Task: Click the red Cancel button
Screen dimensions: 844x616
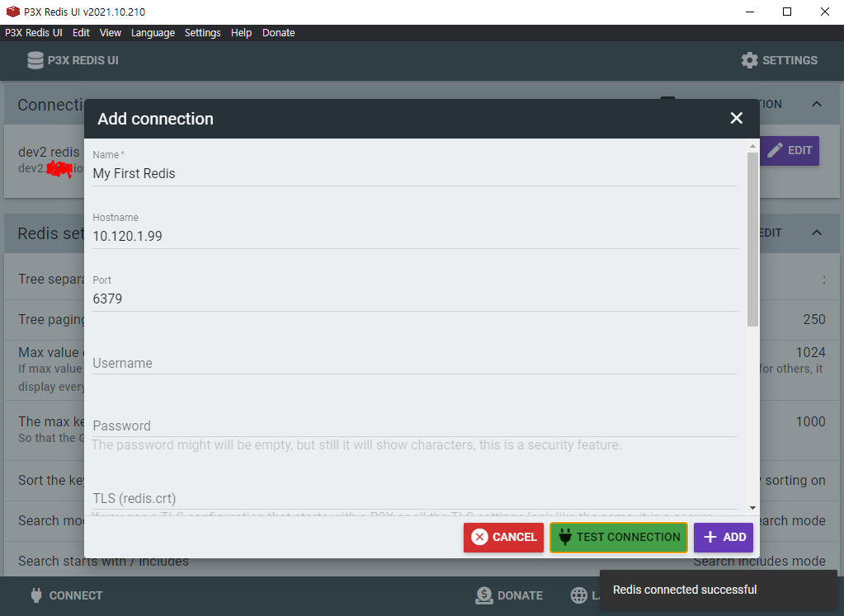Action: [x=503, y=537]
